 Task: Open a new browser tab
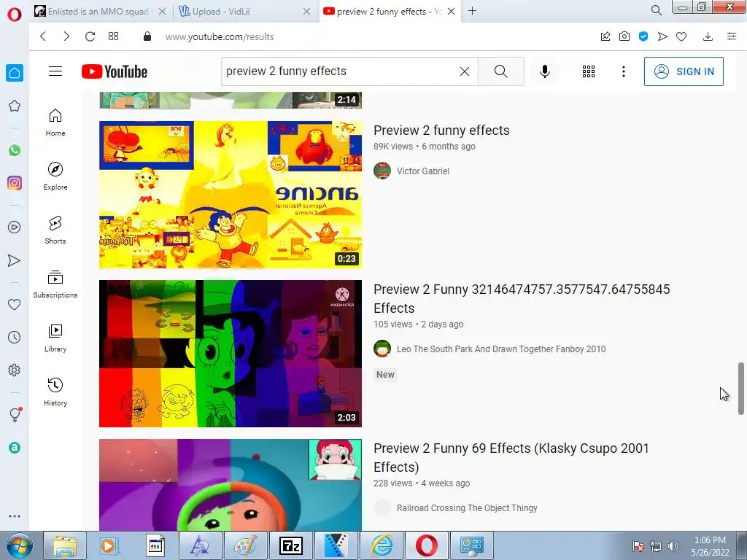click(x=472, y=10)
